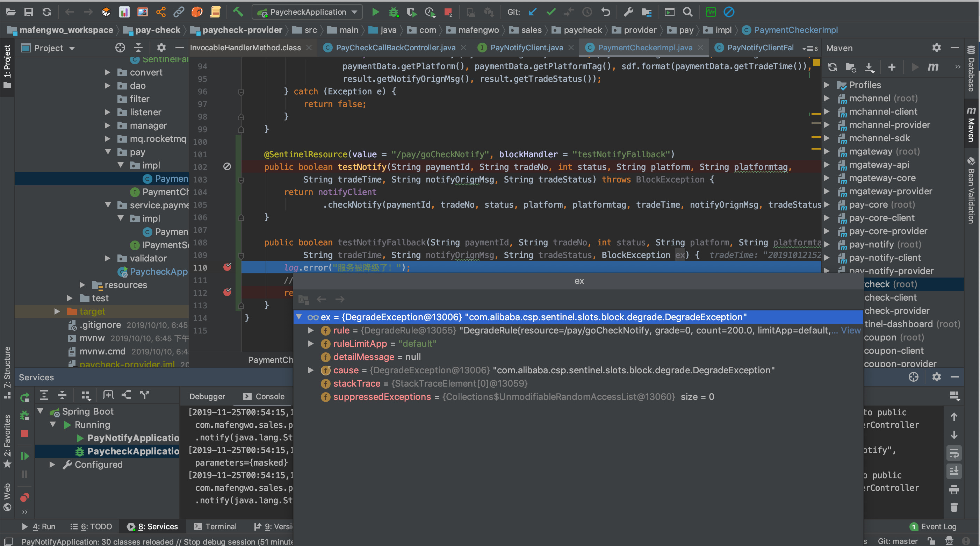Rerun service in Services panel
The image size is (980, 546).
coord(25,398)
